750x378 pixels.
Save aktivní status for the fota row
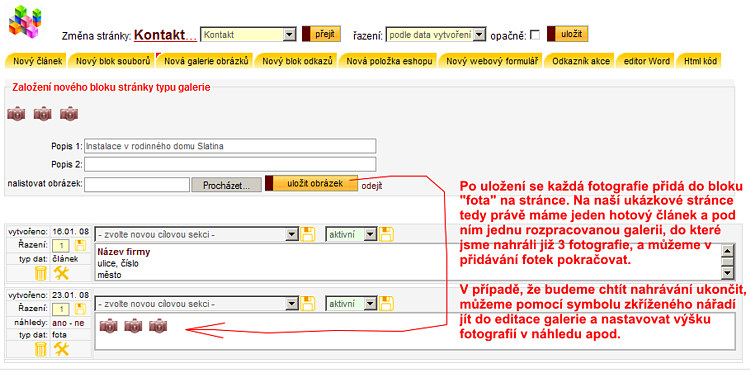coord(386,303)
